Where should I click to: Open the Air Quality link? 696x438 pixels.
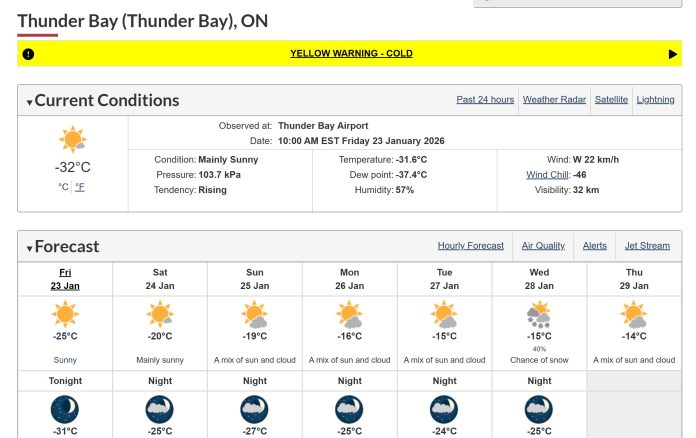[x=543, y=246]
